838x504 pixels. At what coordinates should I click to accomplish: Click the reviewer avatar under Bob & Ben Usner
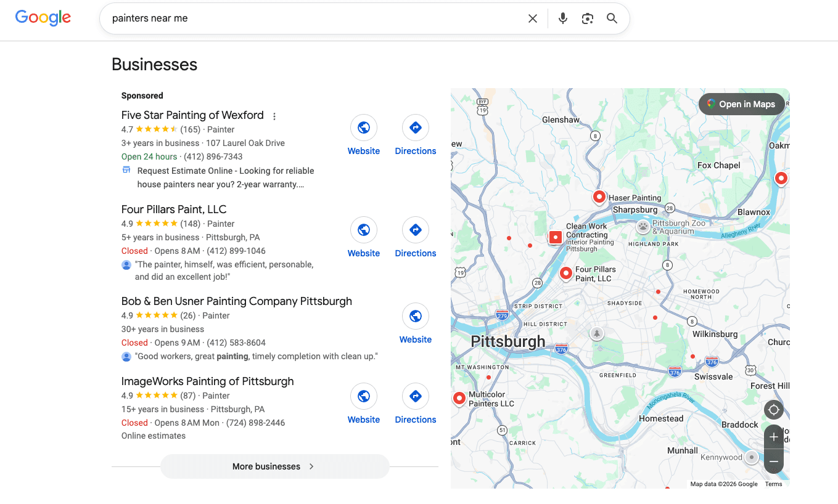(126, 357)
